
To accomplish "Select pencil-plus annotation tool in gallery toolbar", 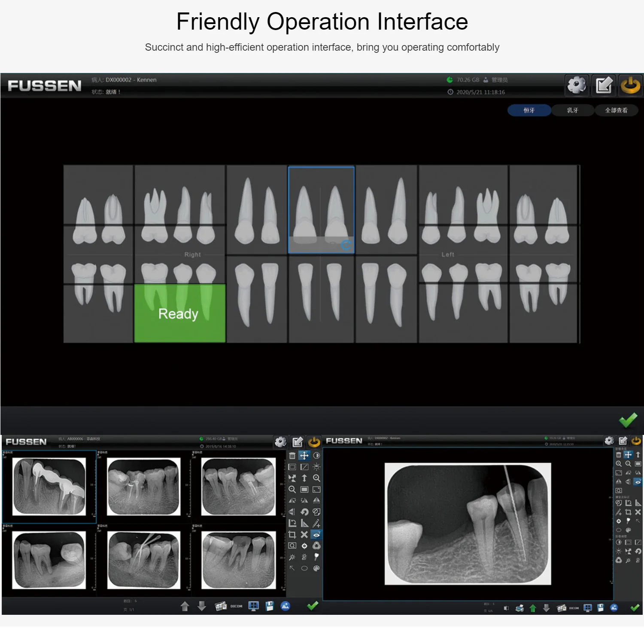I will [316, 523].
